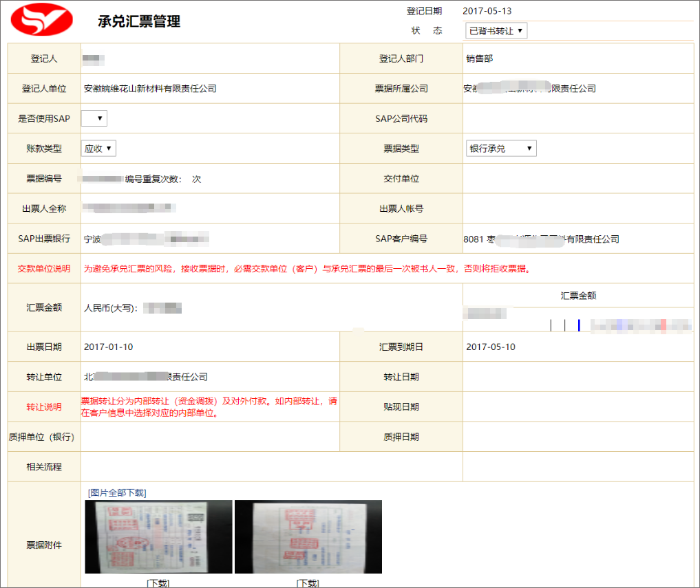This screenshot has height=588, width=700.
Task: Open the first bill attachment thumbnail
Action: click(x=158, y=536)
